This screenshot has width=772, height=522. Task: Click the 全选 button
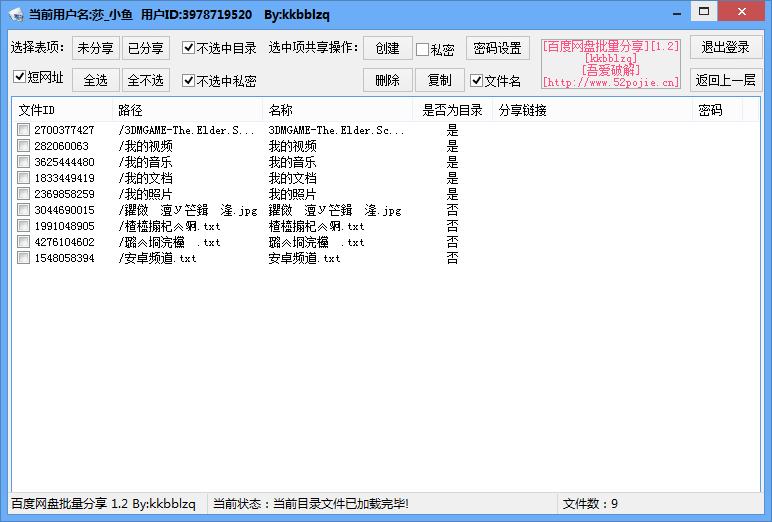(x=96, y=80)
